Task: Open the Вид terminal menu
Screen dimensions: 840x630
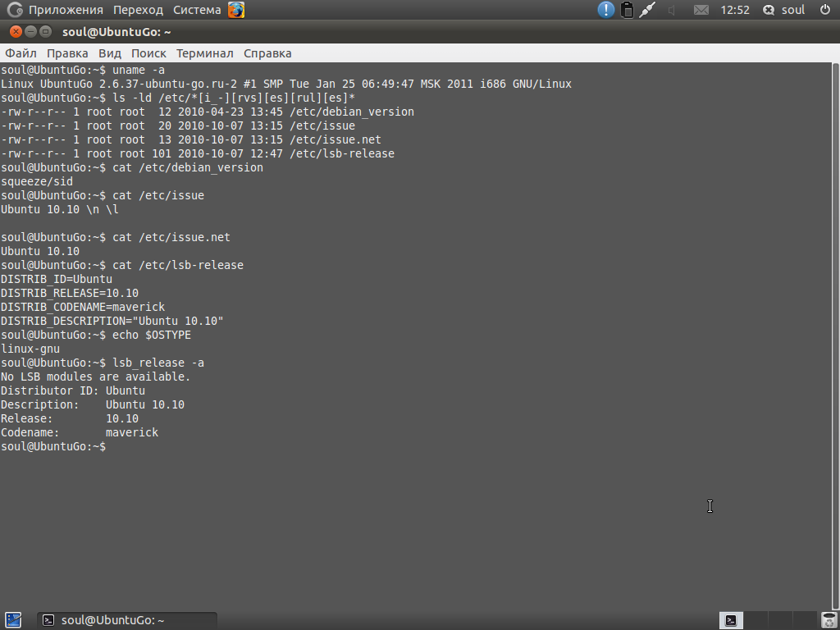Action: coord(110,53)
